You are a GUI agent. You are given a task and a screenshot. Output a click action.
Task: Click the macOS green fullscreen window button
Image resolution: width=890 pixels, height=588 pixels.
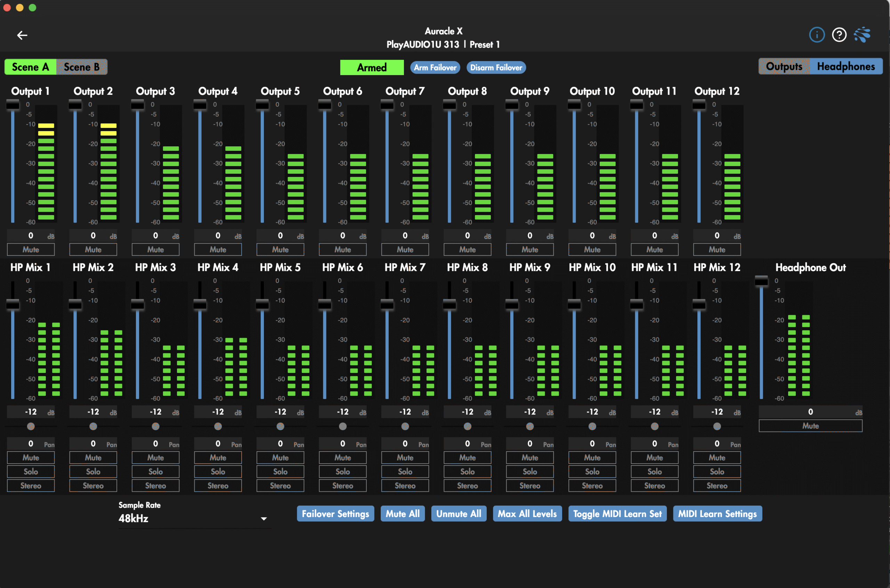coord(33,8)
